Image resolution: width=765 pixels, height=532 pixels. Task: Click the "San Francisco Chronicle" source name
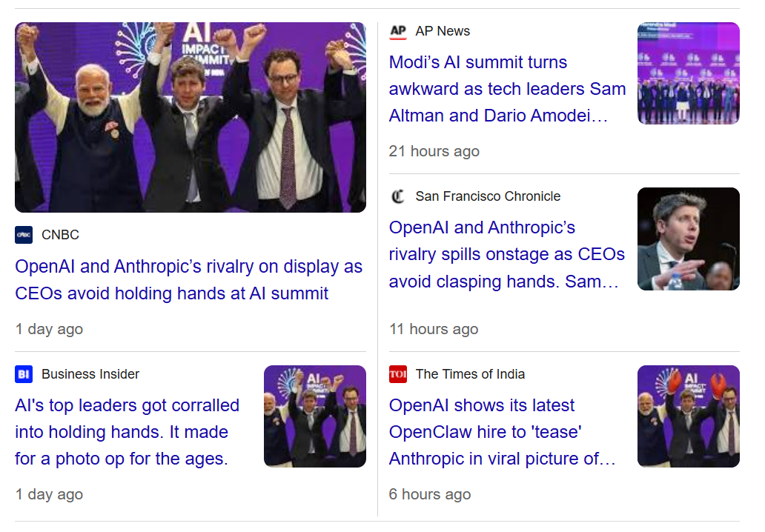[488, 196]
